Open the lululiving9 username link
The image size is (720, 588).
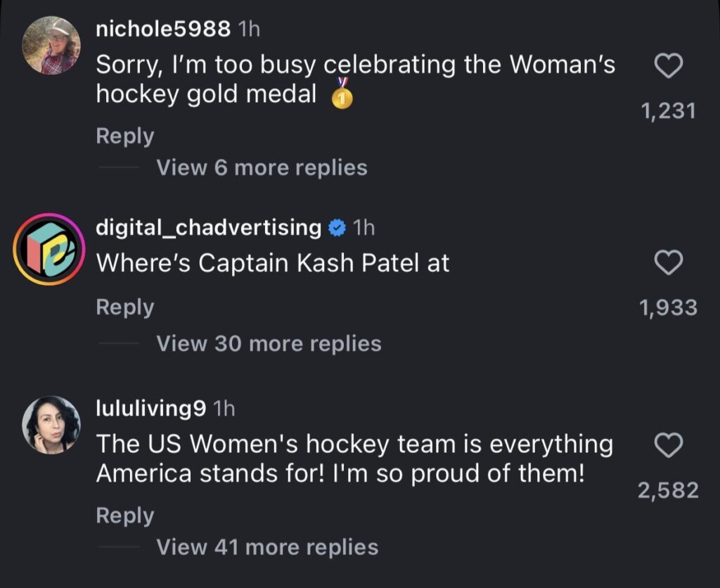[150, 408]
